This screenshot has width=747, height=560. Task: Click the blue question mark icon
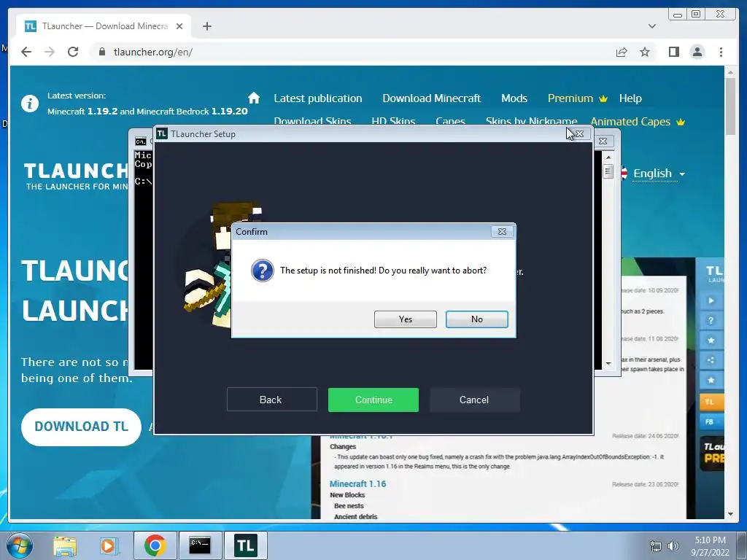(263, 271)
